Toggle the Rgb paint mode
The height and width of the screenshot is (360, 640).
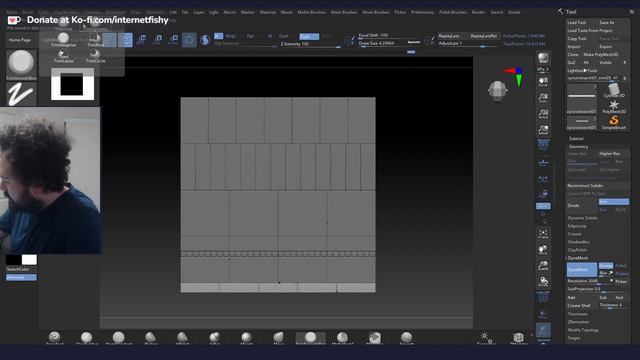[x=250, y=36]
